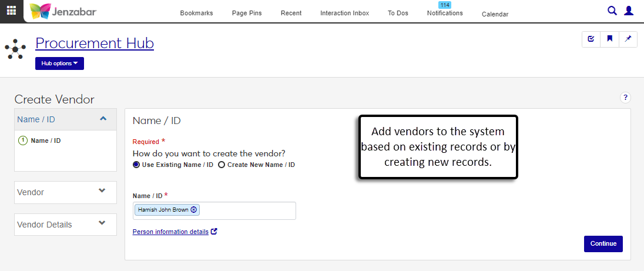Select the Create New Name / ID option

222,165
